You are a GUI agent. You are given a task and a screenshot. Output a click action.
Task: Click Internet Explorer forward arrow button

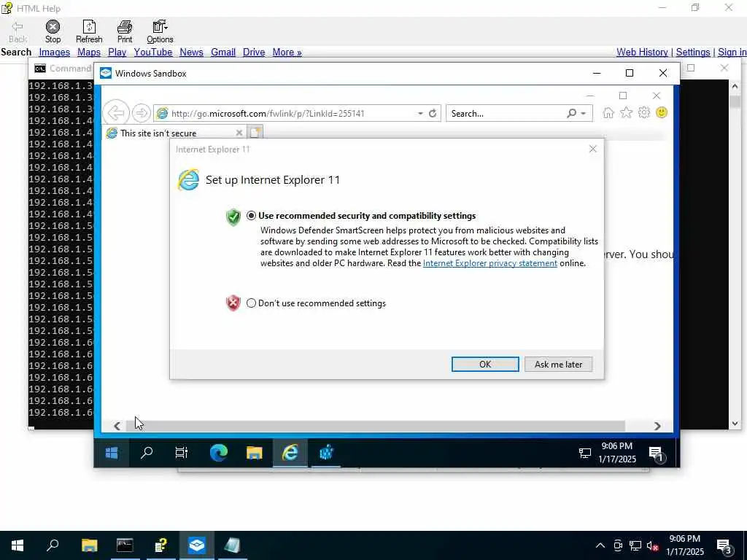tap(141, 113)
